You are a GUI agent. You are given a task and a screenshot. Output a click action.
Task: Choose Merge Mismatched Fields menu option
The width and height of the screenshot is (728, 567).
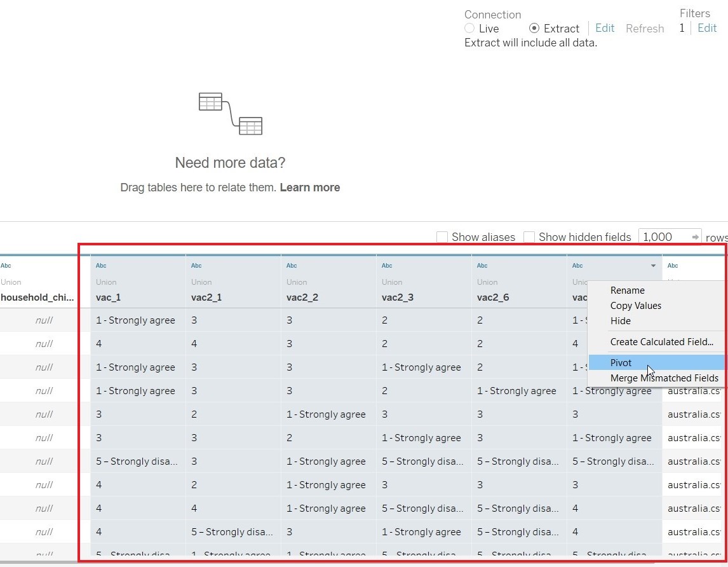tap(664, 378)
